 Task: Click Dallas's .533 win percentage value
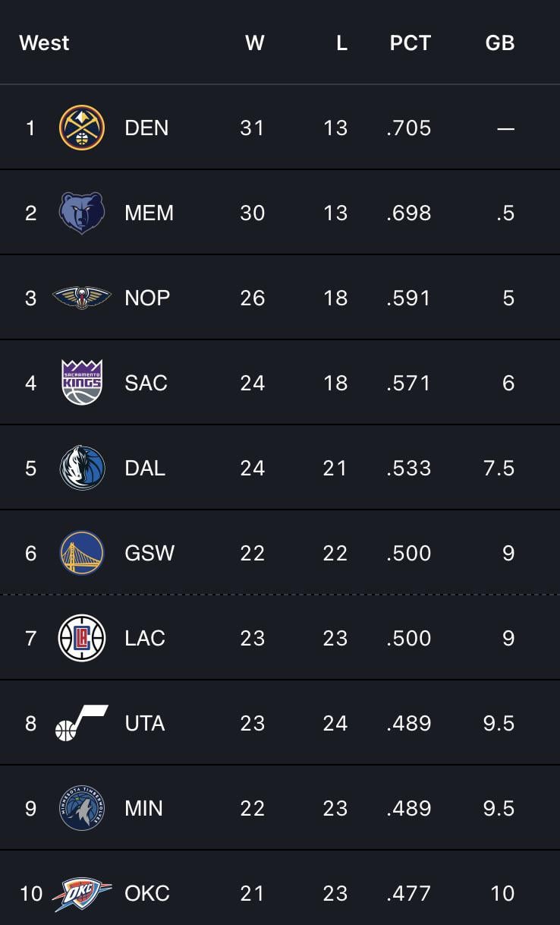408,468
